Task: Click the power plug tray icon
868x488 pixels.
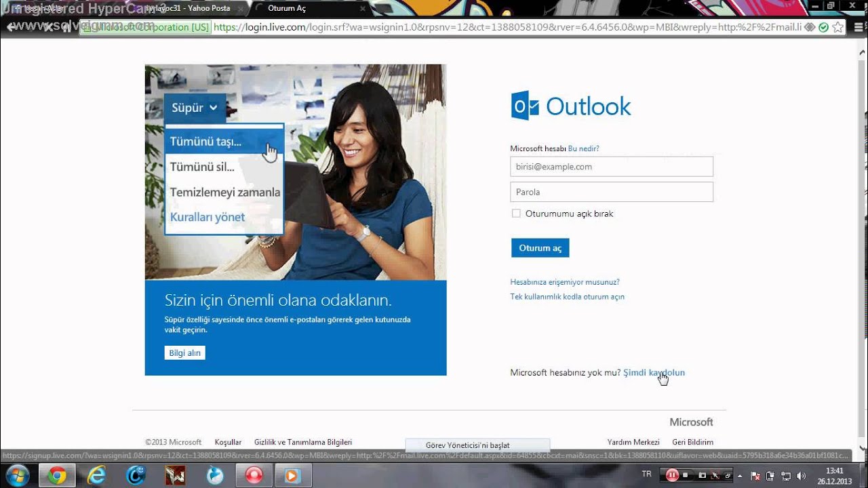Action: click(x=770, y=476)
